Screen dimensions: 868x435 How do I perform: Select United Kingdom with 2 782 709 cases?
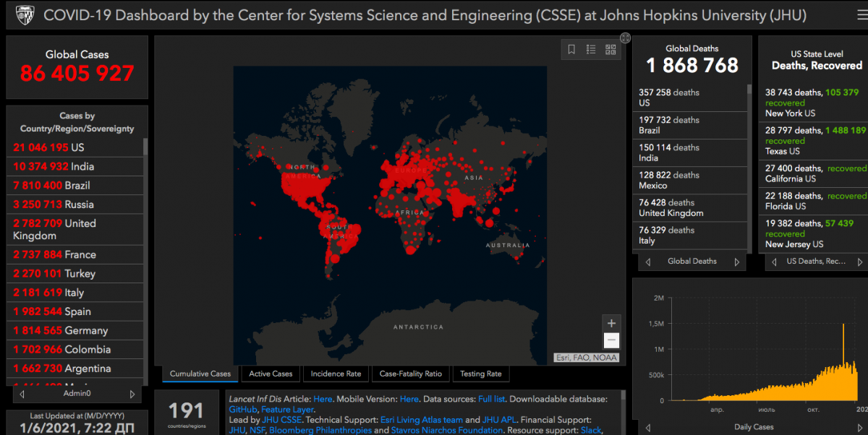point(75,229)
